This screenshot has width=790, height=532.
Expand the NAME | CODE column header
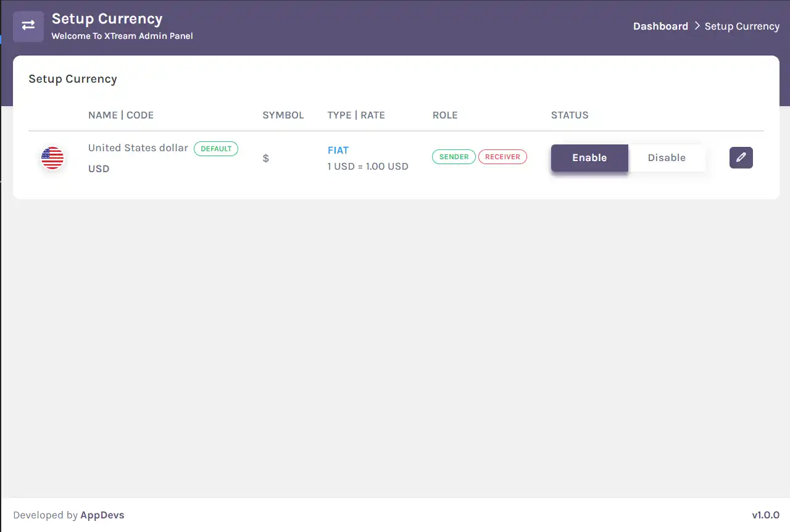tap(121, 115)
